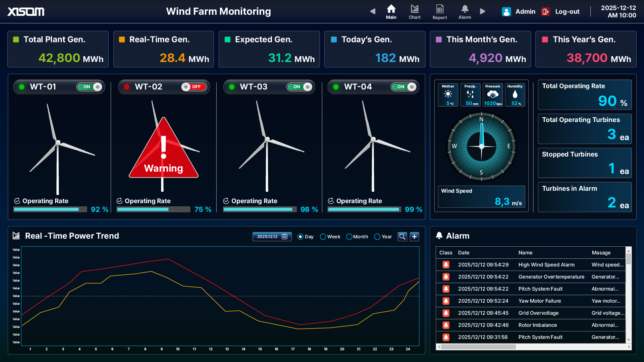Image resolution: width=644 pixels, height=362 pixels.
Task: Click the plus icon beside trend search
Action: point(415,237)
